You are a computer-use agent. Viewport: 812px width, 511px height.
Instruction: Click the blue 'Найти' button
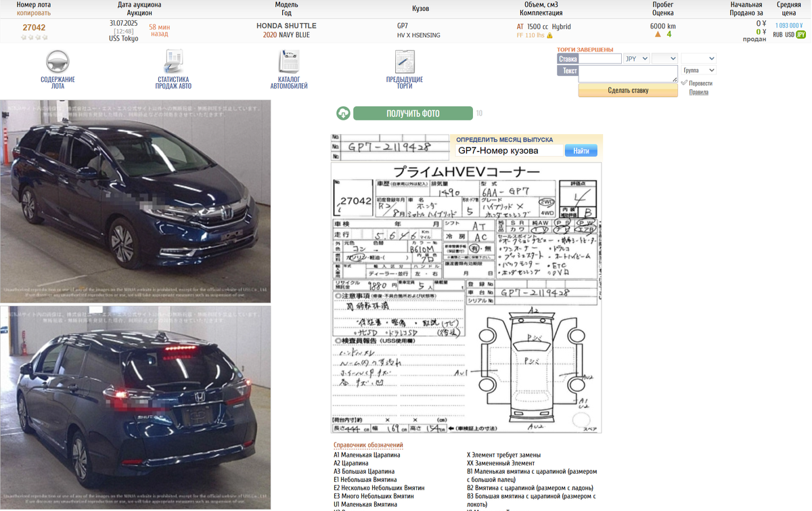pyautogui.click(x=581, y=151)
